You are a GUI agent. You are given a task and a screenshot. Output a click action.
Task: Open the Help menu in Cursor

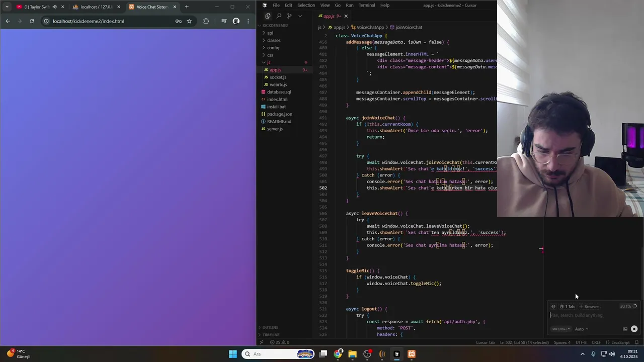pos(385,5)
